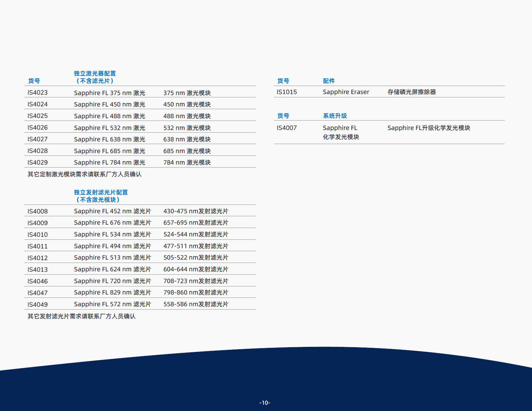This screenshot has width=532, height=411.
Task: Select product code IS4008
Action: coord(38,211)
